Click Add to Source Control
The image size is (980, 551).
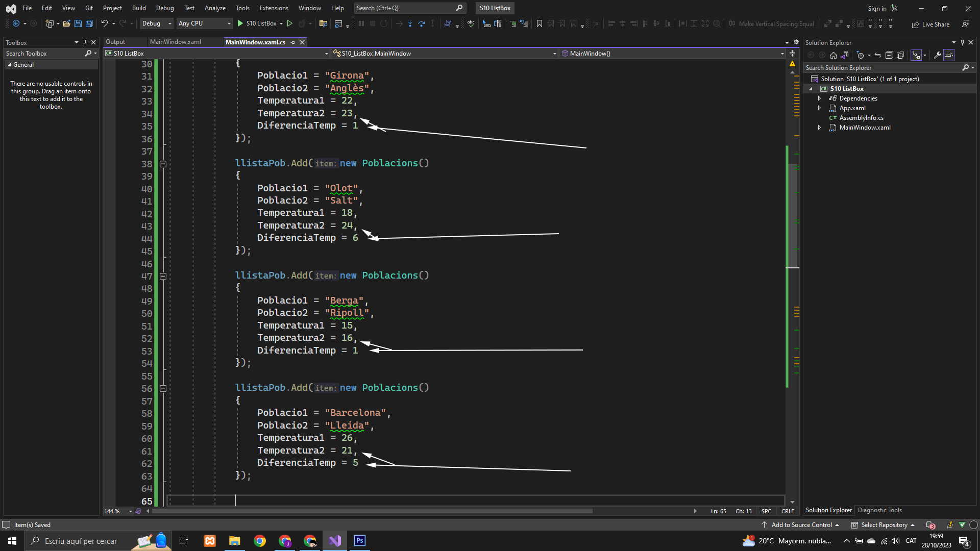801,525
